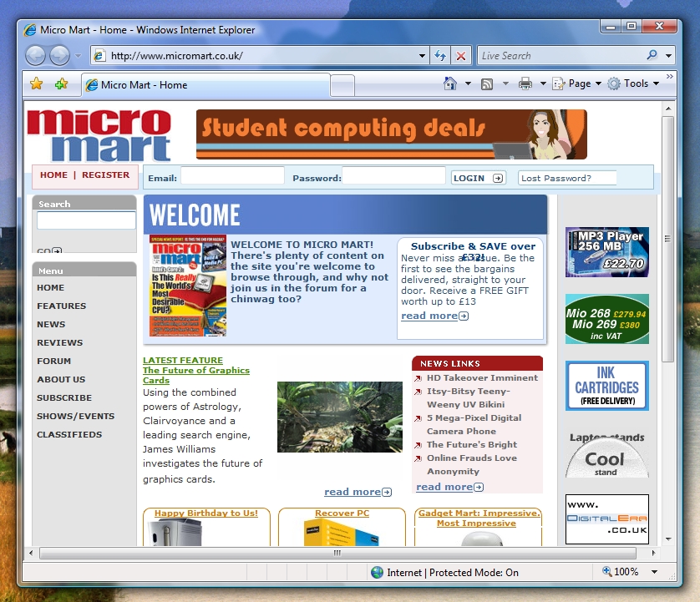Viewport: 700px width, 602px height.
Task: Click the horizontal scrollbar thumb
Action: tap(337, 553)
